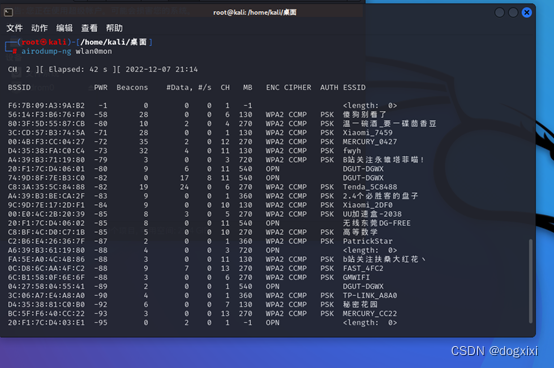Click ESSID TP-LINK_A8A0
Screen dimensions: 554x368
[x=370, y=296]
